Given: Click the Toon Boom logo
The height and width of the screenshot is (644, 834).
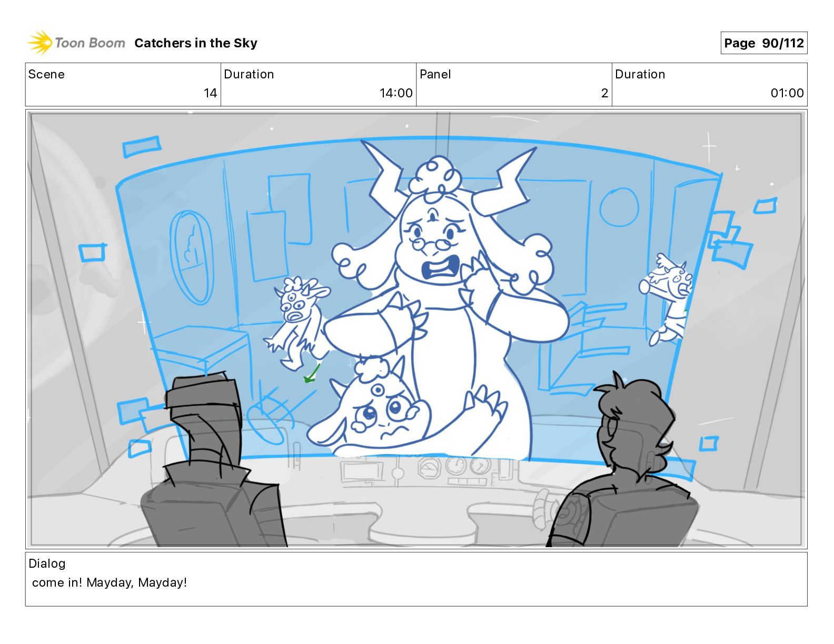Looking at the screenshot, I should [76, 43].
